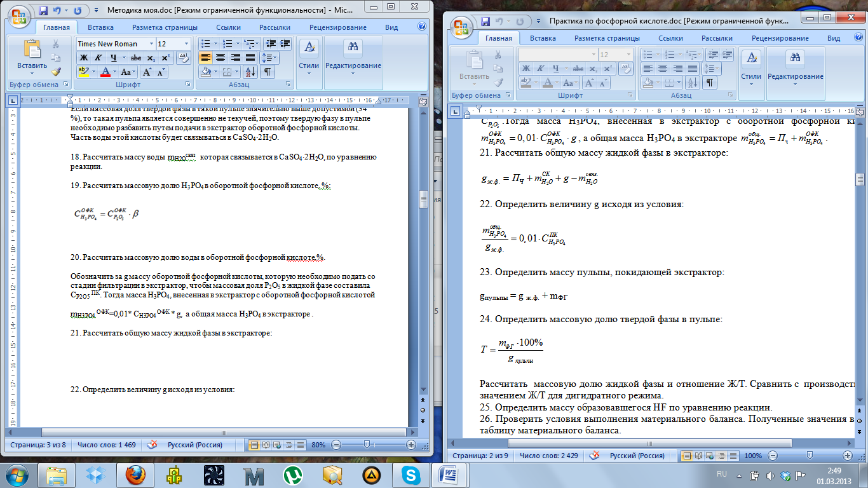Click Undo arrow in Методика моя window
868x488 pixels.
[57, 11]
